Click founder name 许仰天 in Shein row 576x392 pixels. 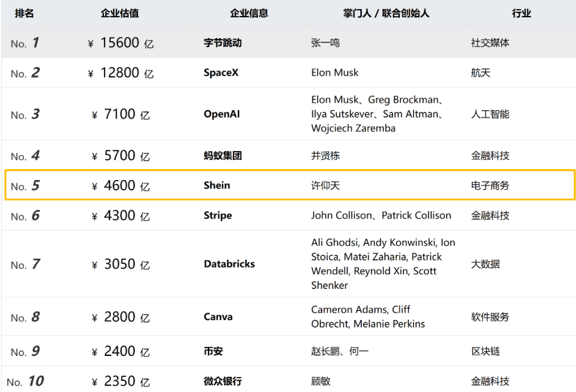click(x=326, y=186)
